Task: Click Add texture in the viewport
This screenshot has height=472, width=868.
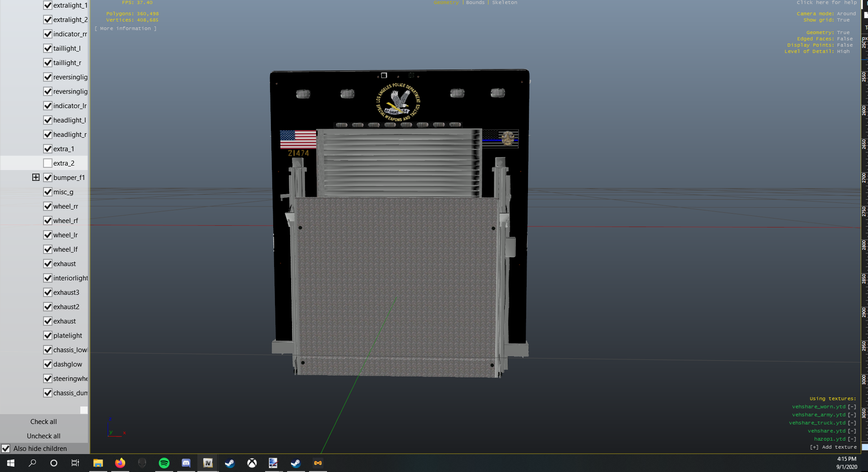Action: pos(833,447)
